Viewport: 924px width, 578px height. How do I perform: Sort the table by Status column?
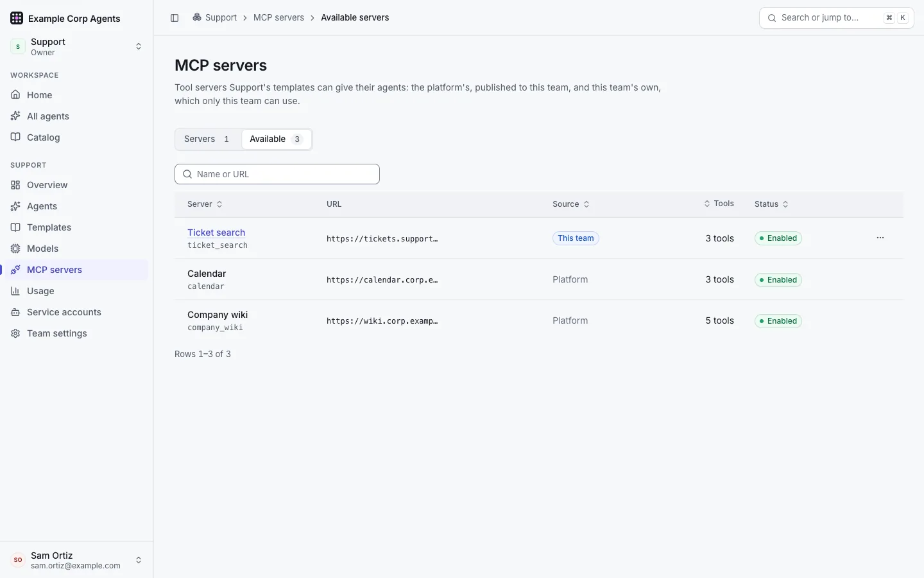coord(771,204)
